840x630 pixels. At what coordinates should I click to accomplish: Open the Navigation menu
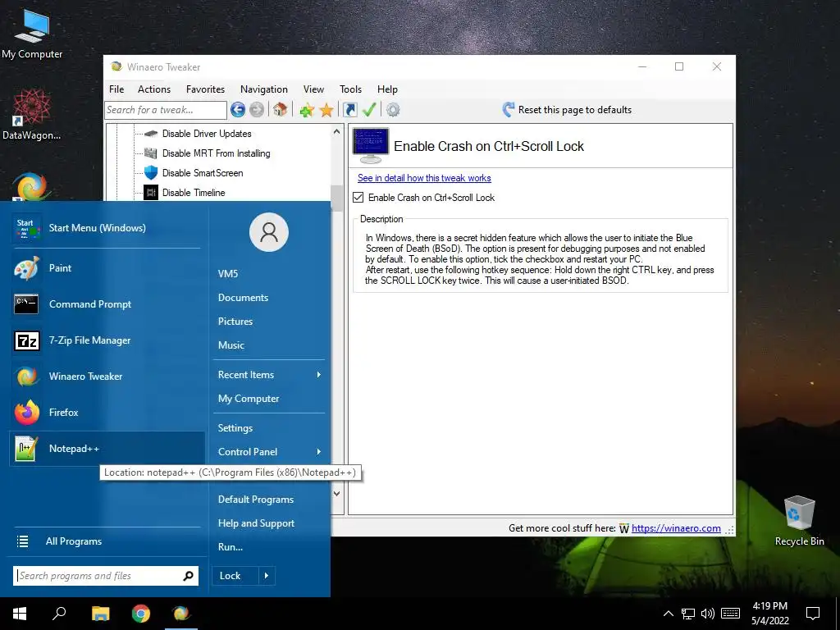tap(263, 89)
